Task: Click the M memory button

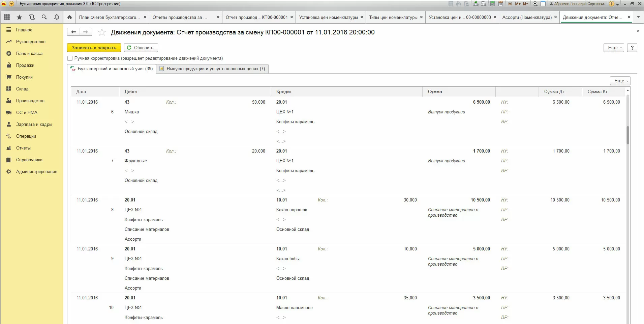Action: [x=510, y=4]
